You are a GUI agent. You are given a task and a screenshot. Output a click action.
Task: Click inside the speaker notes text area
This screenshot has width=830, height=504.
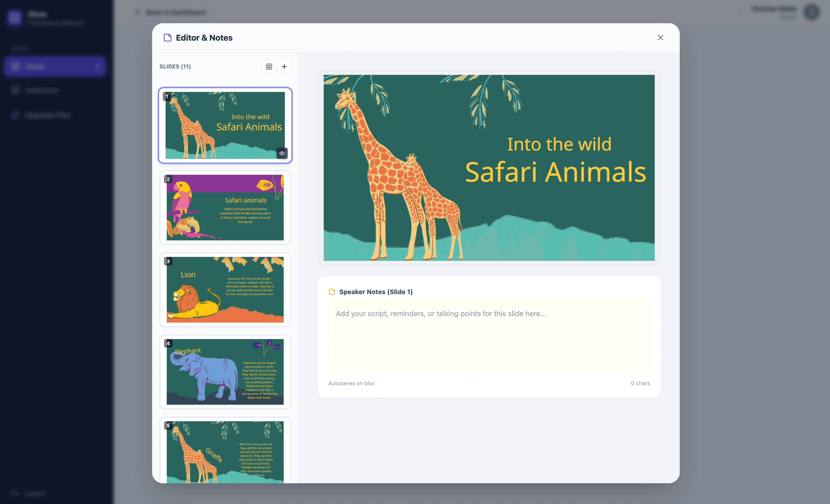pos(489,337)
